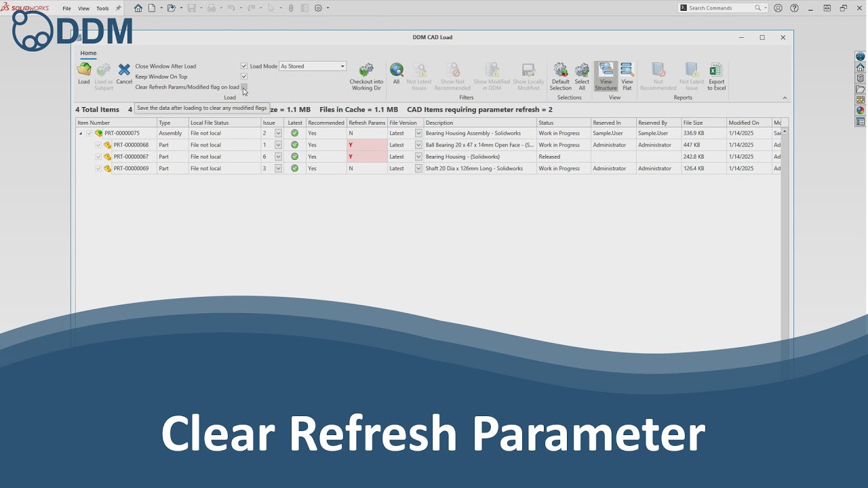Open Issue dropdown for PRT-00000067

click(278, 157)
